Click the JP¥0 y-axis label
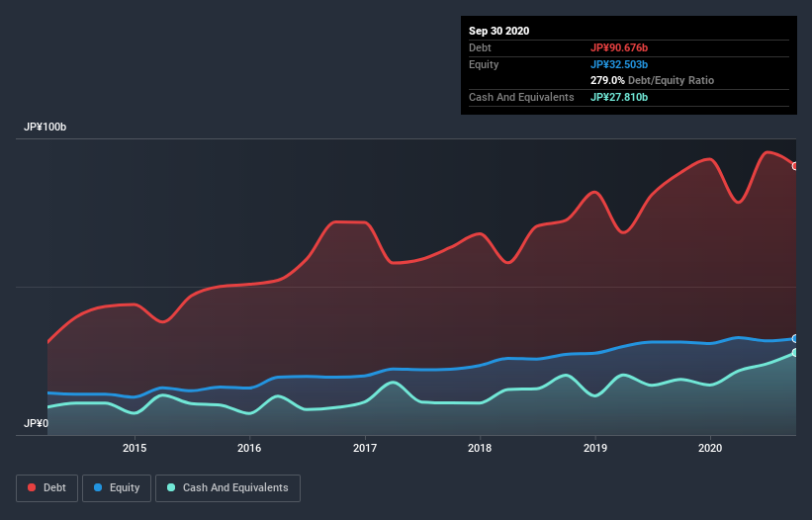 pos(36,423)
